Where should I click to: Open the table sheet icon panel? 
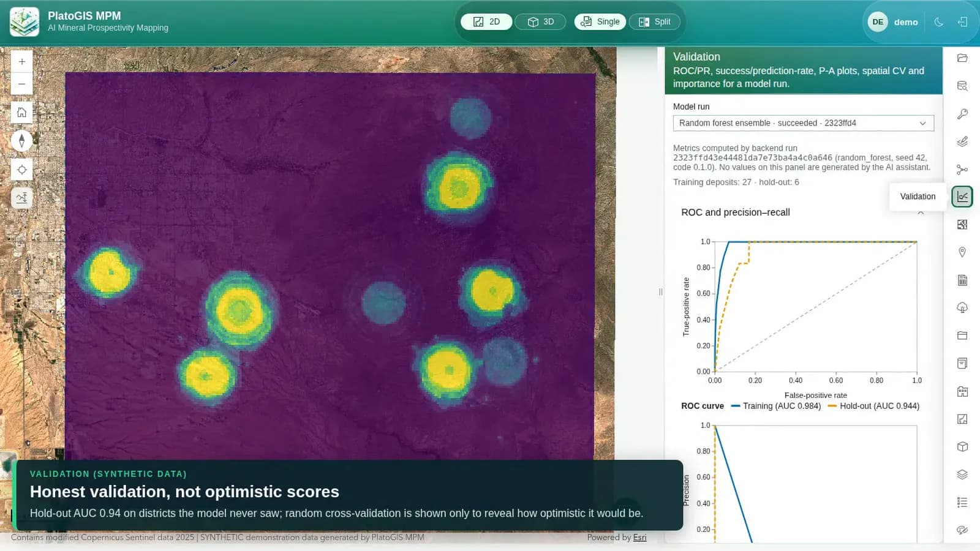[x=962, y=280]
